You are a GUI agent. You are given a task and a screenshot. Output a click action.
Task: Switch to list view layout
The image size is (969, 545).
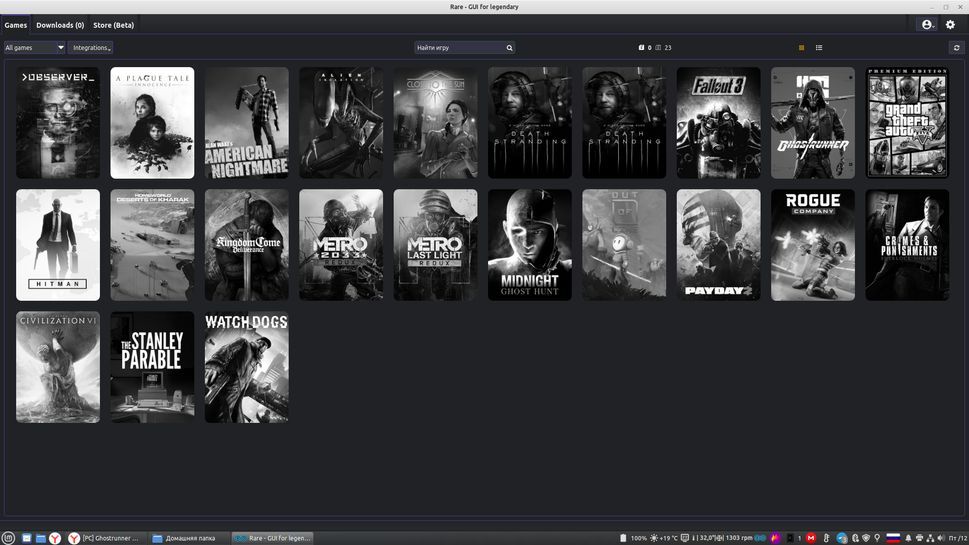819,48
